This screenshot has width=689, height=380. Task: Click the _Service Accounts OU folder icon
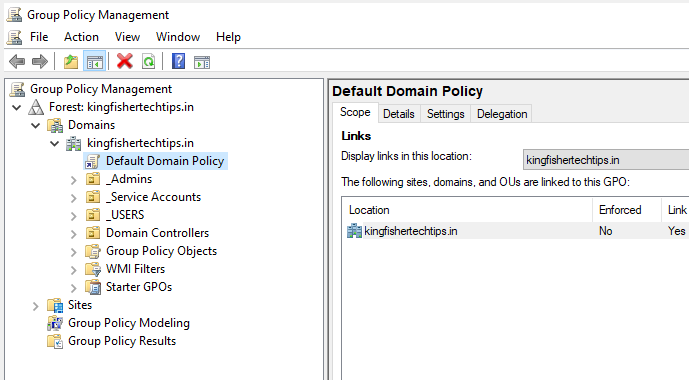pos(93,197)
